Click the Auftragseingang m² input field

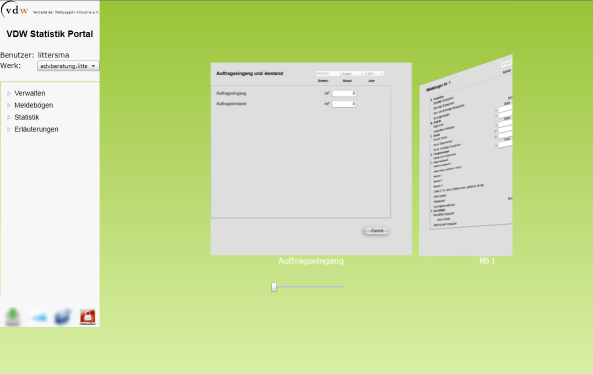344,93
